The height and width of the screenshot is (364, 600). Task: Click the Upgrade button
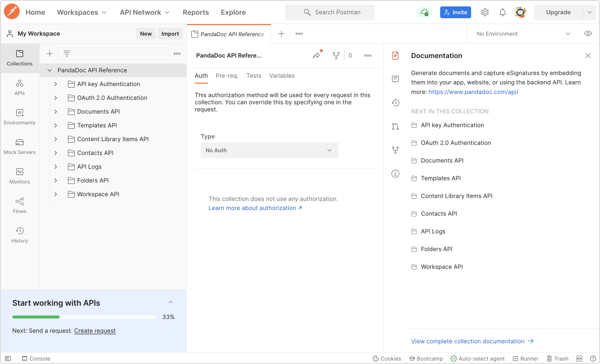click(x=558, y=12)
